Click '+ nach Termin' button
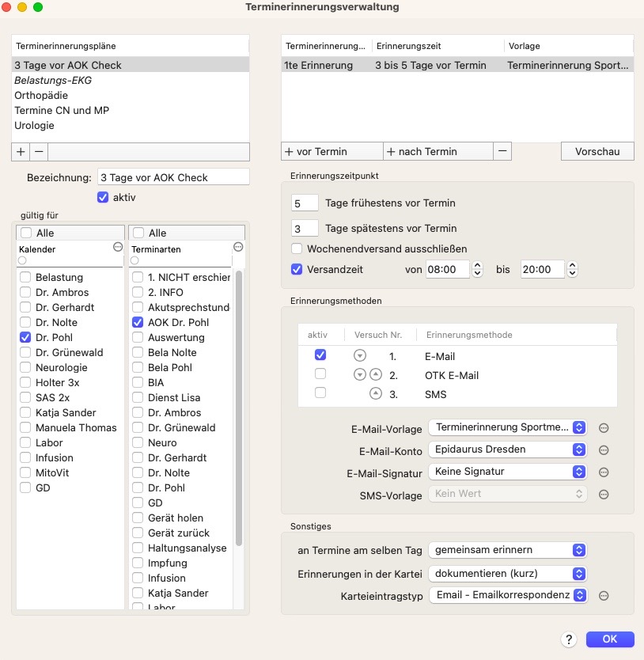The height and width of the screenshot is (660, 644). (x=438, y=151)
